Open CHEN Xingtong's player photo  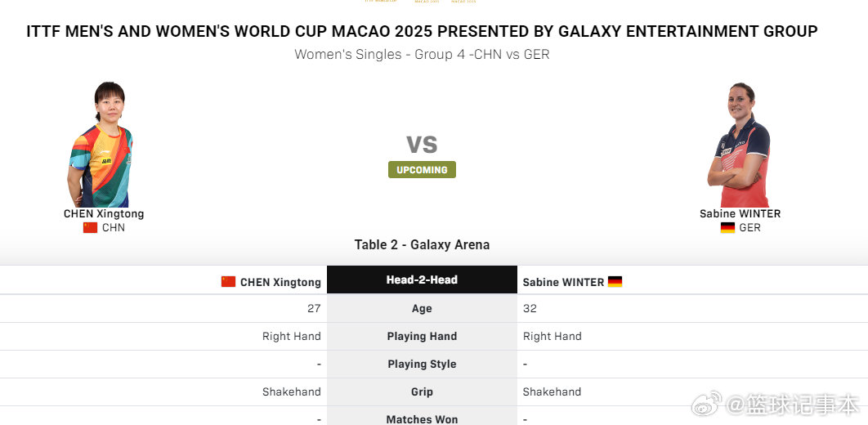coord(101,144)
